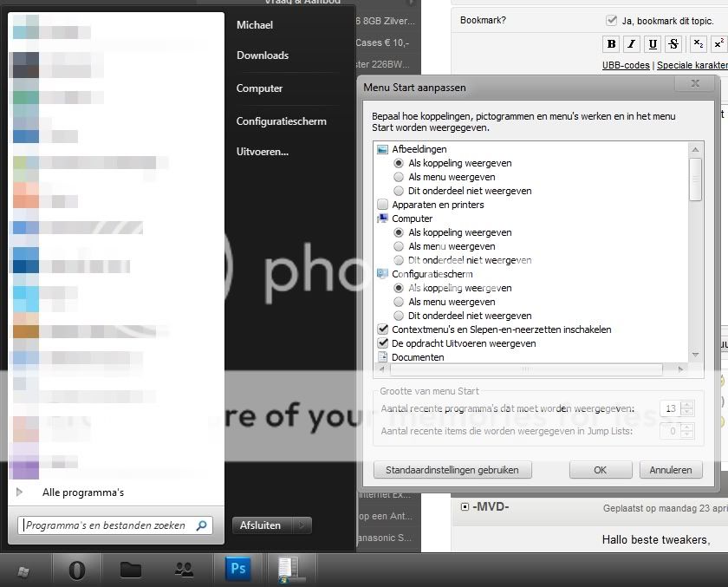Open the Michael user folder from Start menu
This screenshot has width=728, height=587.
click(x=255, y=25)
